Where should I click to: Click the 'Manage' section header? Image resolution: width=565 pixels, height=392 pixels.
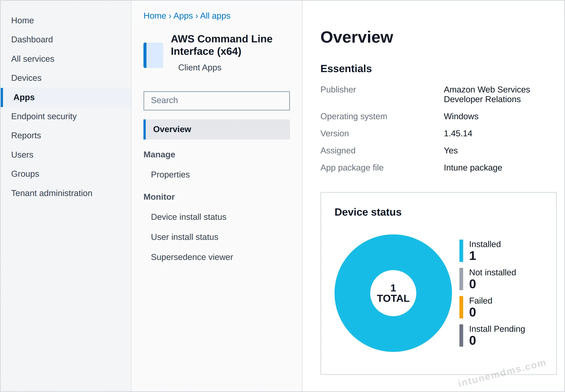tap(159, 154)
